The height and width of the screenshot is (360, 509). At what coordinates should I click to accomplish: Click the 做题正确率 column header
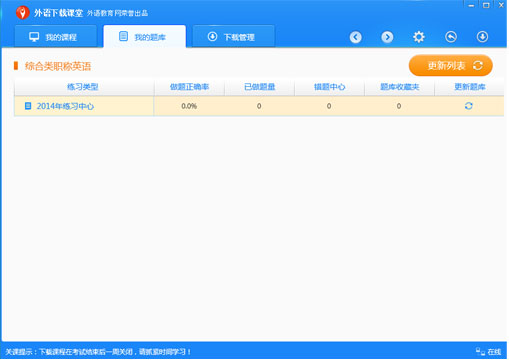(x=189, y=87)
